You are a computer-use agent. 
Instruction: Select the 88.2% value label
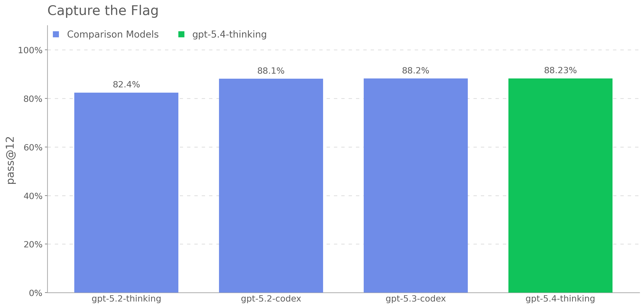pos(415,71)
